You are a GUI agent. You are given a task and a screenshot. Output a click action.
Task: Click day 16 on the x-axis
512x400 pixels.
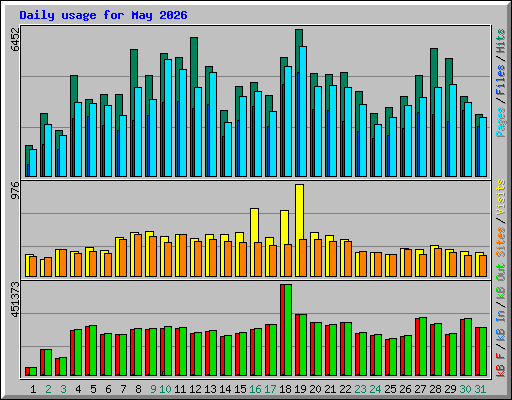[255, 389]
